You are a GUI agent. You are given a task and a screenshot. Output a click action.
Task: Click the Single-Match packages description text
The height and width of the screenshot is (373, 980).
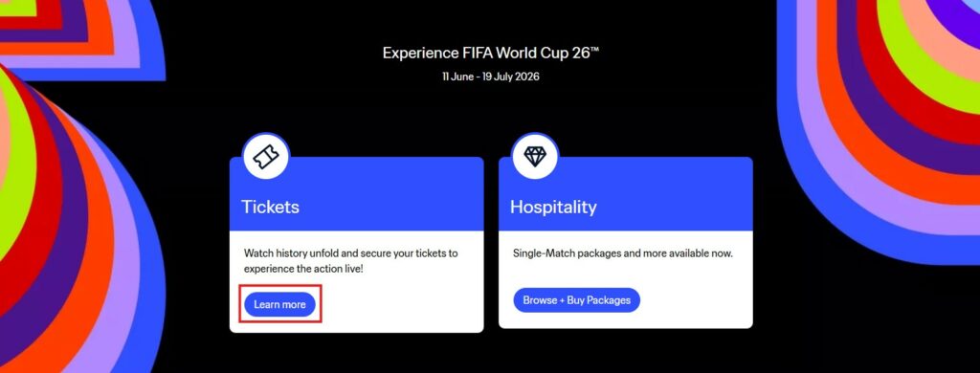[x=622, y=253]
